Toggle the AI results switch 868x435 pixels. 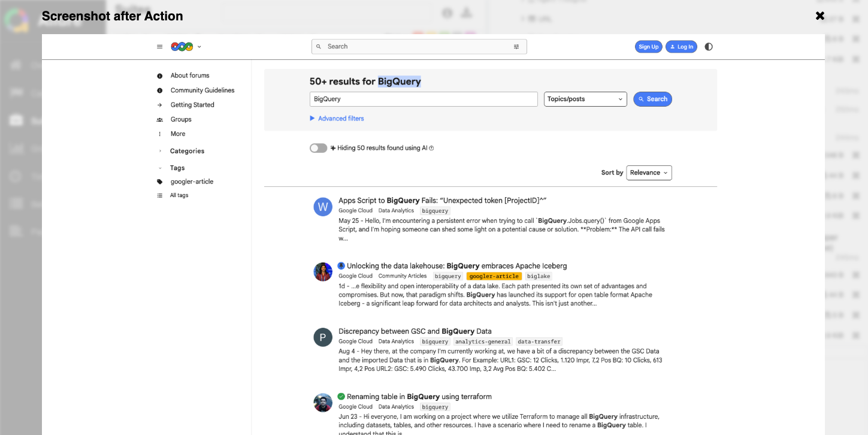[318, 148]
